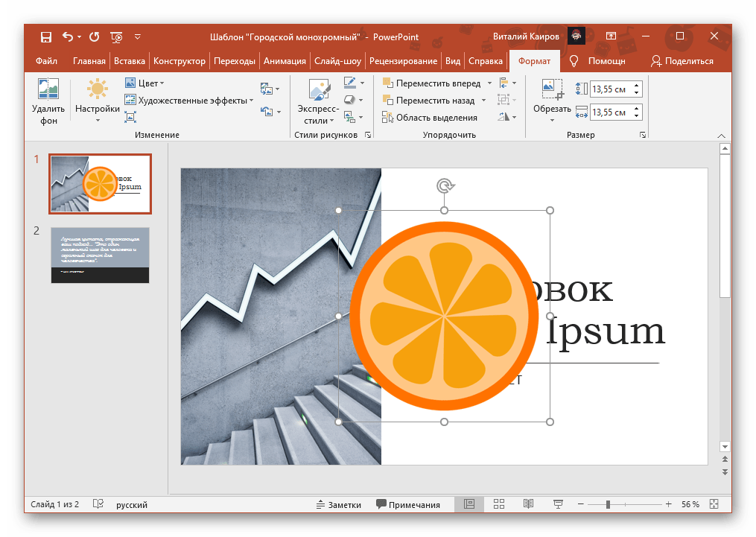Click the spell check icon in status bar
The image size is (756, 537).
[x=98, y=504]
